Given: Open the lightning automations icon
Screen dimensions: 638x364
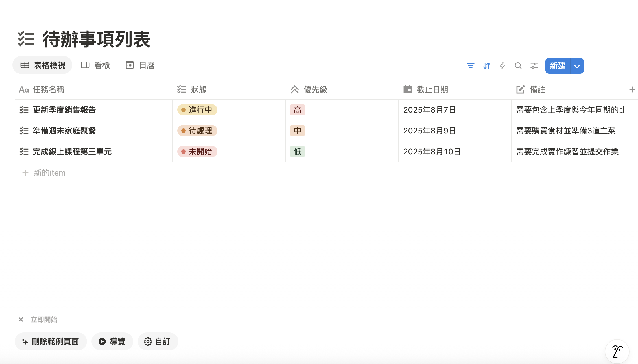Looking at the screenshot, I should tap(502, 66).
